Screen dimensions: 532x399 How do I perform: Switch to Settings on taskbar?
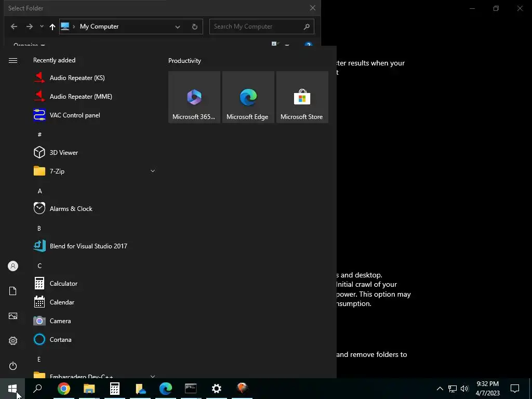pos(217,389)
